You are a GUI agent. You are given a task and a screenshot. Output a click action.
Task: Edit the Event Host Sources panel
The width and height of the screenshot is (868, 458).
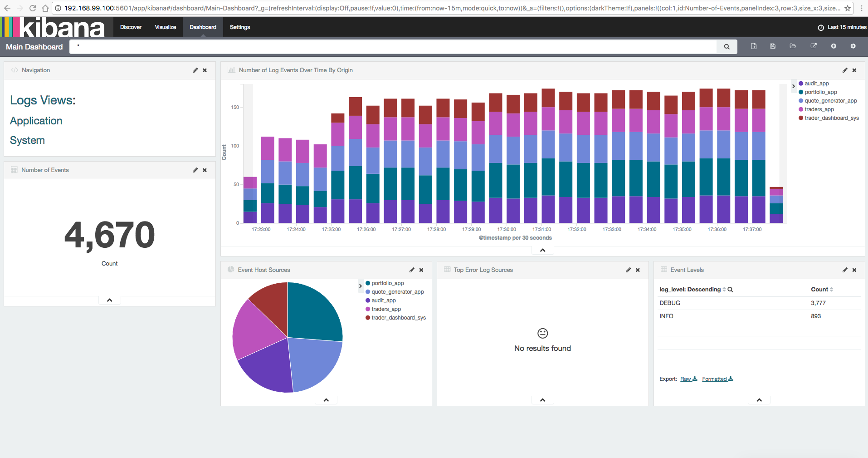412,270
